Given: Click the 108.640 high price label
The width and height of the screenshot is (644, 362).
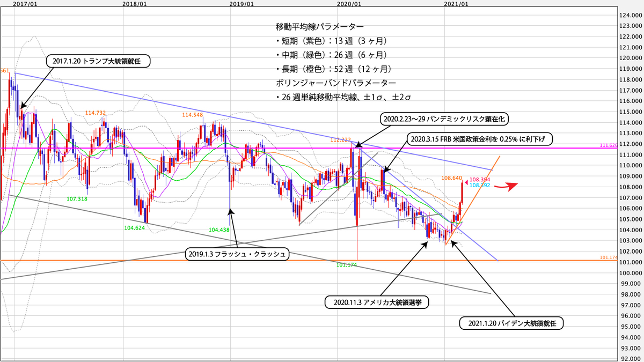Looking at the screenshot, I should click(x=452, y=178).
